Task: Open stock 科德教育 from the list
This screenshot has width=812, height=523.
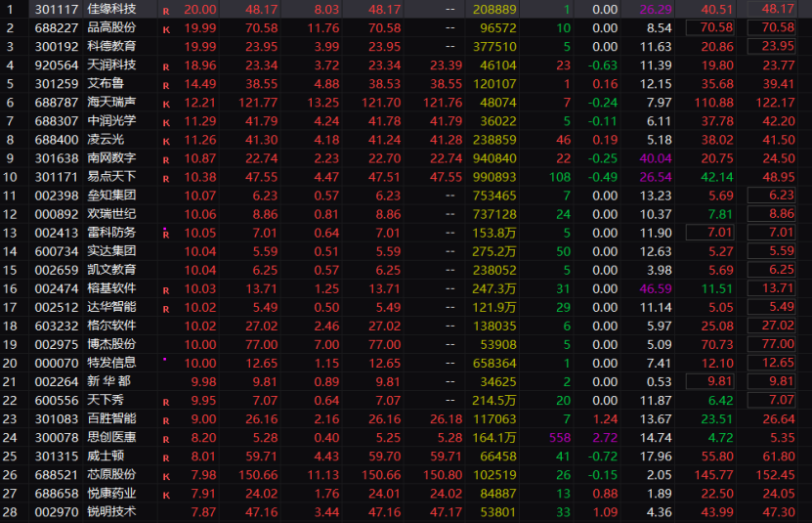Action: coord(112,47)
